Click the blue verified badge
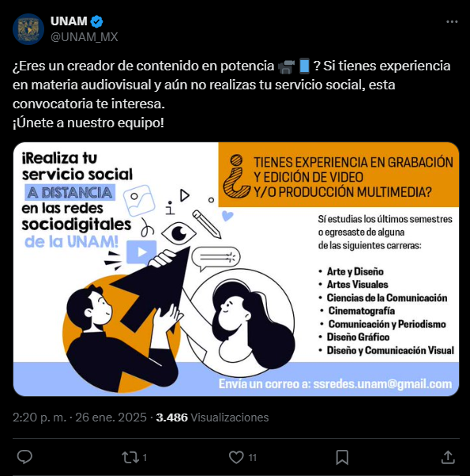 96,21
